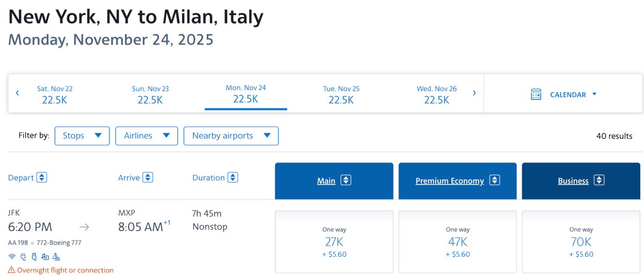Choose the Business 70K one-way fare

(581, 242)
